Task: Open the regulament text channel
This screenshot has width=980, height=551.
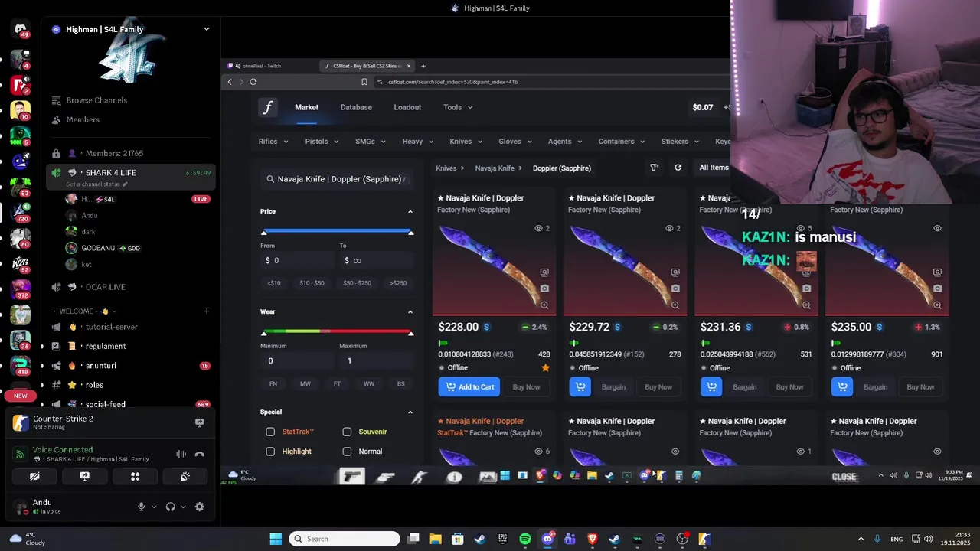Action: tap(106, 346)
